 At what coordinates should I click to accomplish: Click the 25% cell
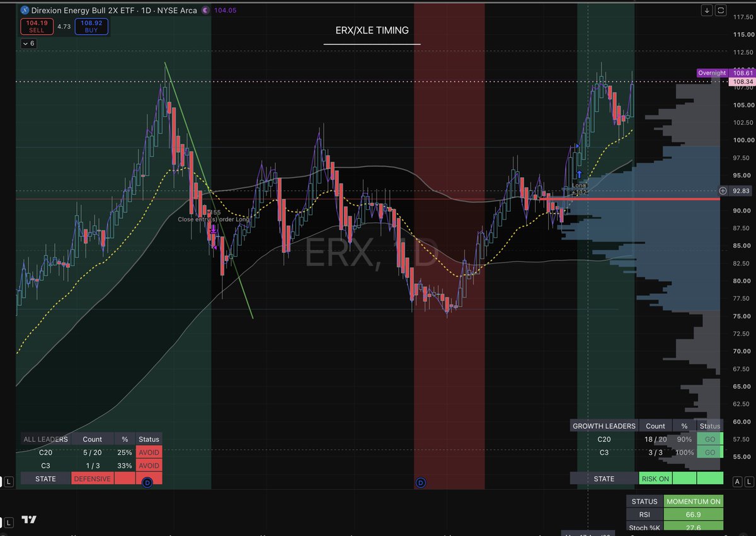pyautogui.click(x=125, y=452)
